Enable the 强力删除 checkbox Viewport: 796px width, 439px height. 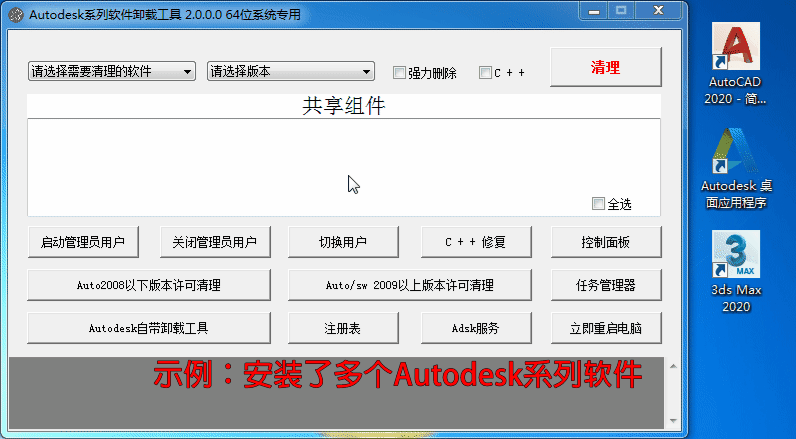tap(400, 73)
